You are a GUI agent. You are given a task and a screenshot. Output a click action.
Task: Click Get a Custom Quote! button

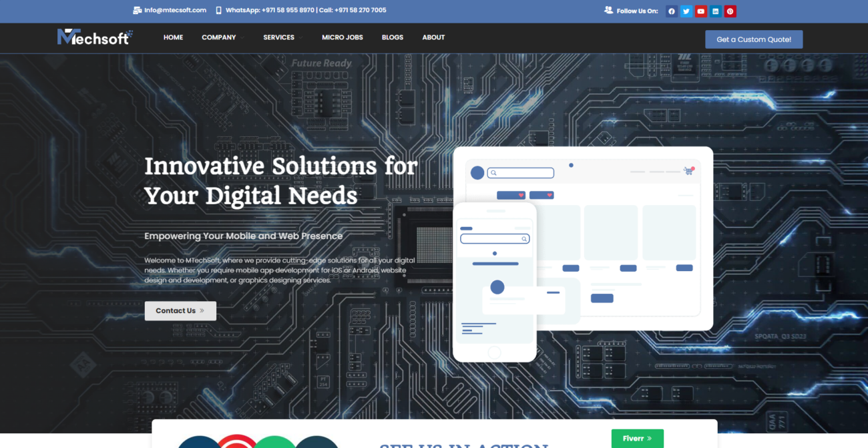754,39
